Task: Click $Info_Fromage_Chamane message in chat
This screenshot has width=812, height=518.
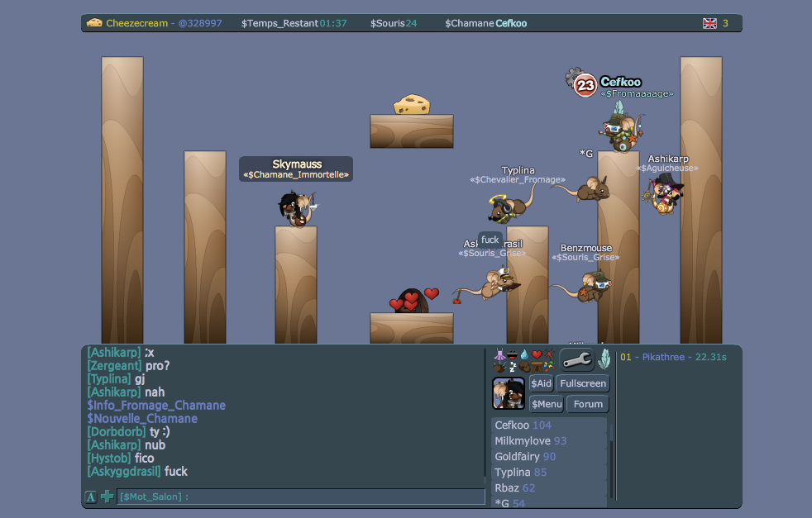Action: [x=156, y=405]
